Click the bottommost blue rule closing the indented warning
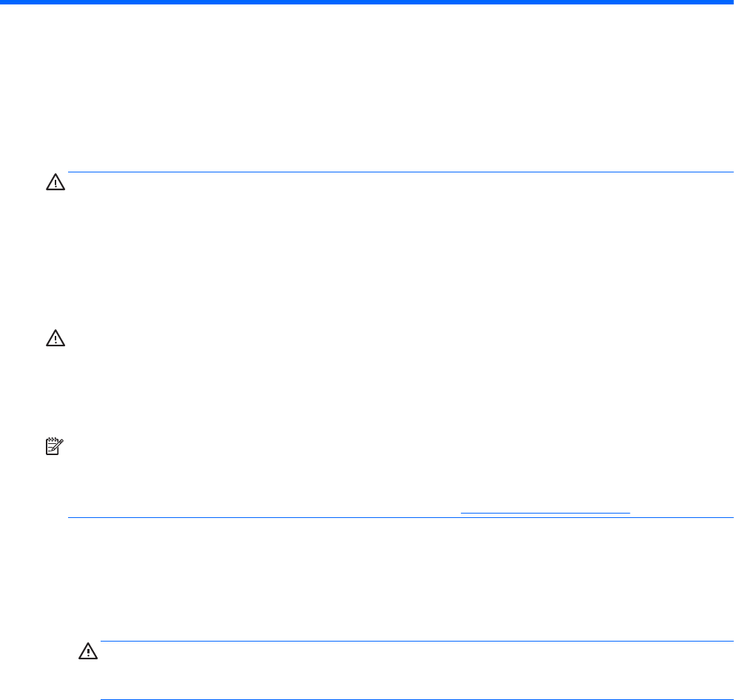 [x=417, y=699]
